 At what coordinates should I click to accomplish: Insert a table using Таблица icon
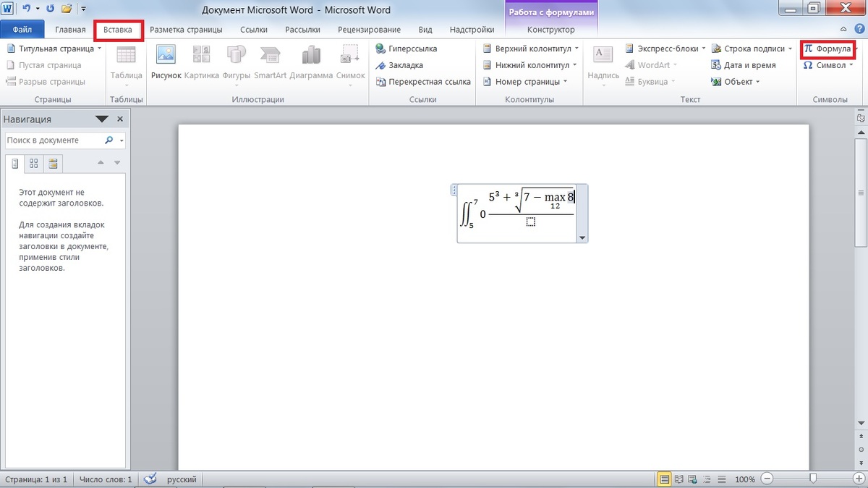pos(126,63)
